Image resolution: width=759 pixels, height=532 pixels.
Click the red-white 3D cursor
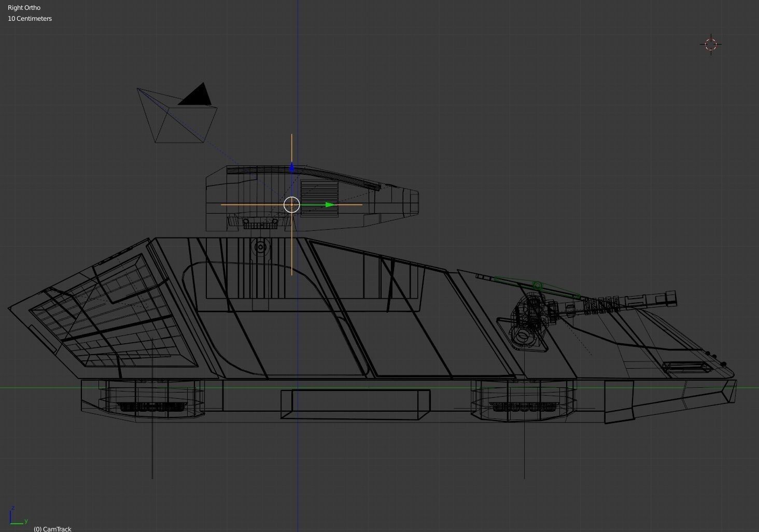click(x=711, y=44)
